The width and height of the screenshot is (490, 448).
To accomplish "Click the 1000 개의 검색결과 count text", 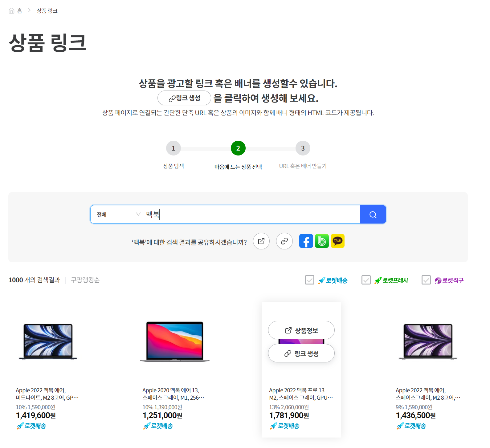I will [x=34, y=280].
